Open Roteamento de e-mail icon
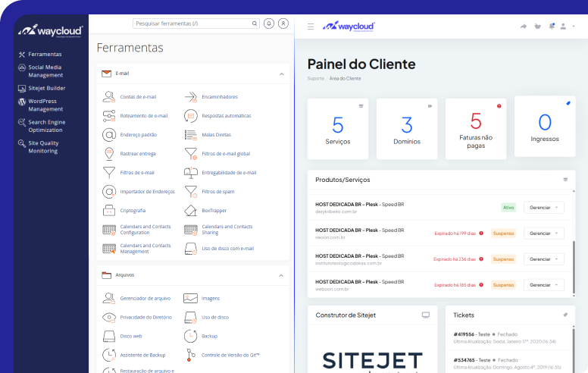Viewport: 588px width, 373px height. pyautogui.click(x=109, y=116)
